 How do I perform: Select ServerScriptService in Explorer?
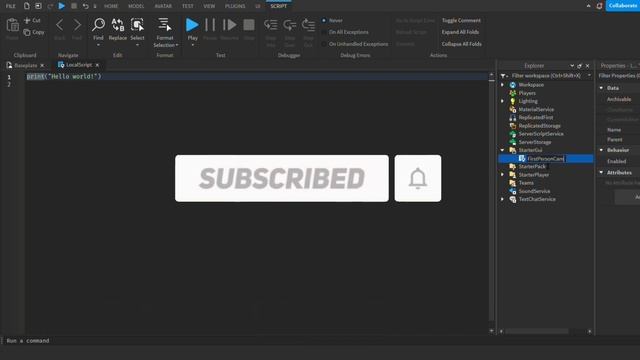[x=541, y=134]
